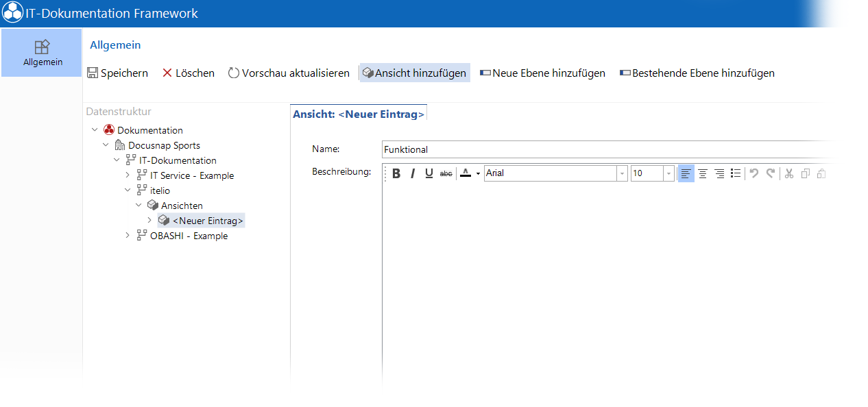Apply strikethrough formatting
This screenshot has width=868, height=407.
(x=446, y=173)
